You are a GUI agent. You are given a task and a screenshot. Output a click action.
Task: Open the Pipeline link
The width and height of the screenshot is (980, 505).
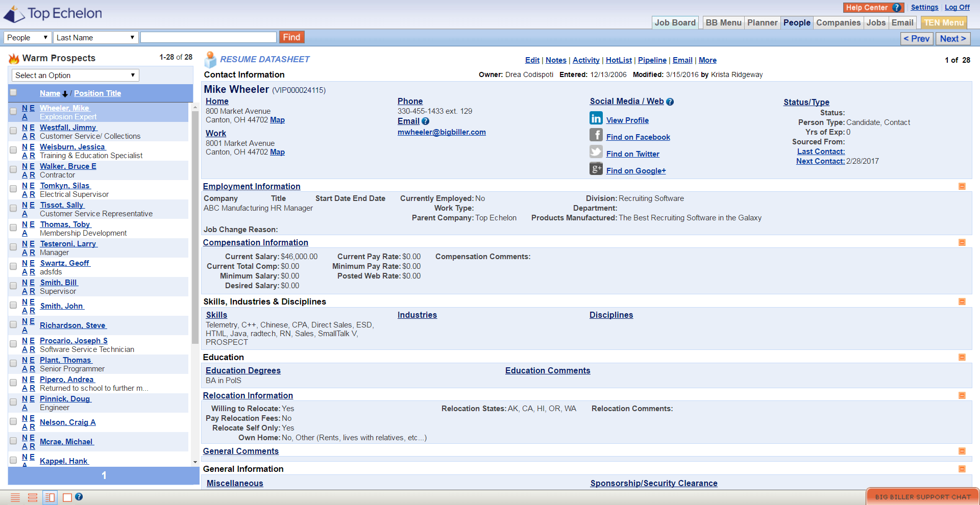coord(652,60)
